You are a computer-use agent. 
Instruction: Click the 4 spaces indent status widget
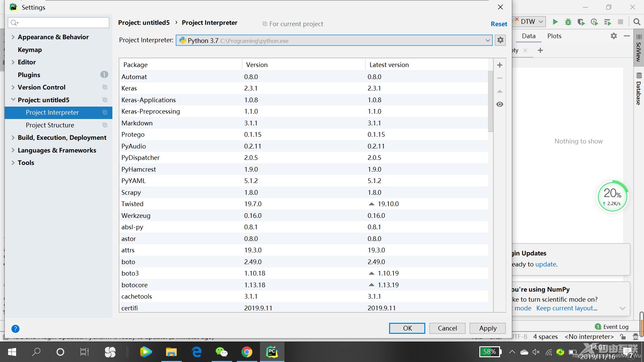click(x=545, y=337)
